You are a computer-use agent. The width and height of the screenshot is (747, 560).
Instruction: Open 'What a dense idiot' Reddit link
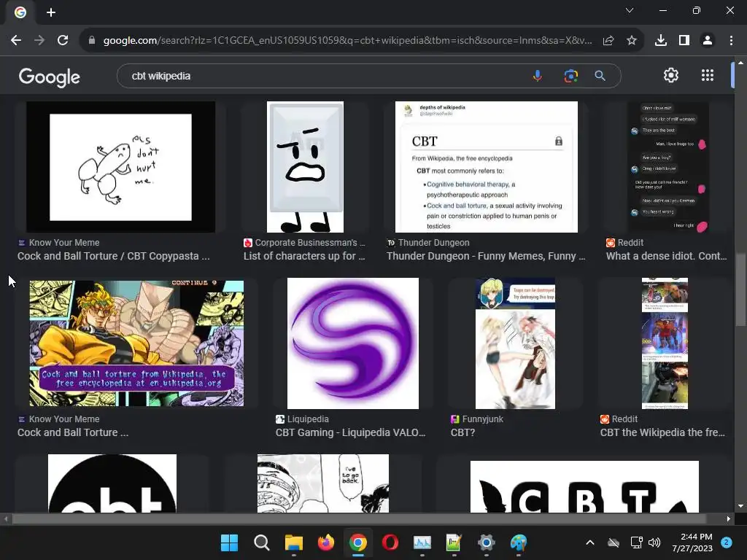[667, 256]
